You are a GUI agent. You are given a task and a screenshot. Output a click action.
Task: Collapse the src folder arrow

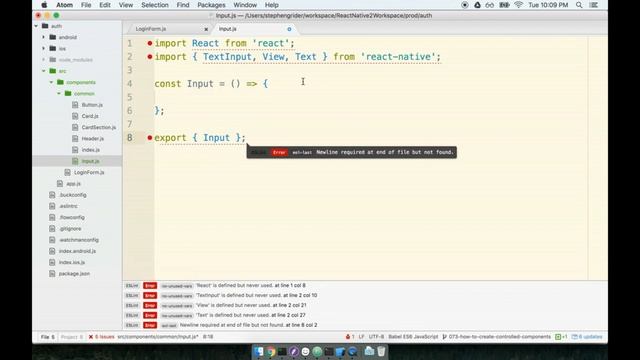point(44,71)
